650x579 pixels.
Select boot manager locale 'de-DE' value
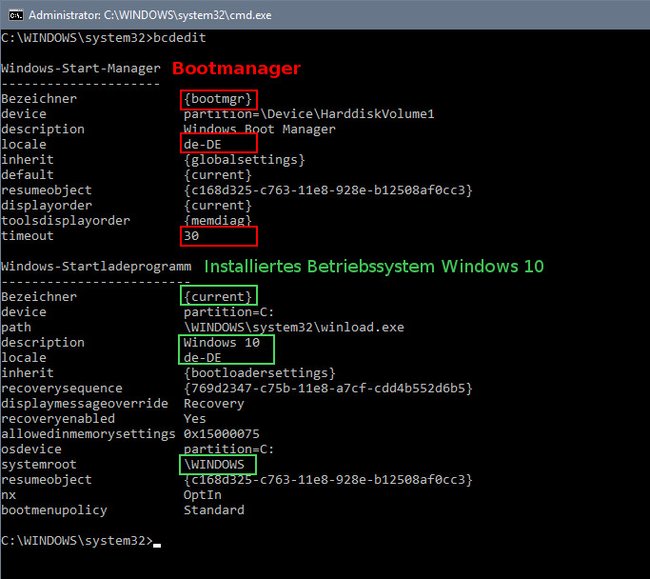click(202, 145)
